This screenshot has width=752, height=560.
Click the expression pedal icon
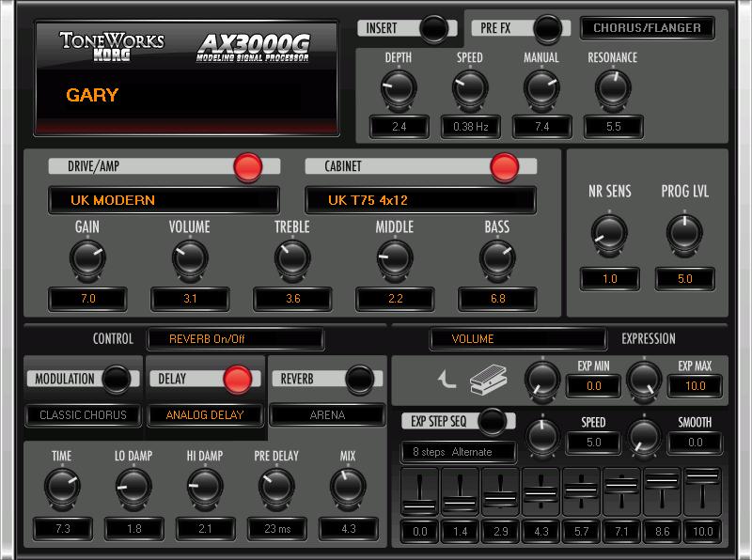point(489,381)
